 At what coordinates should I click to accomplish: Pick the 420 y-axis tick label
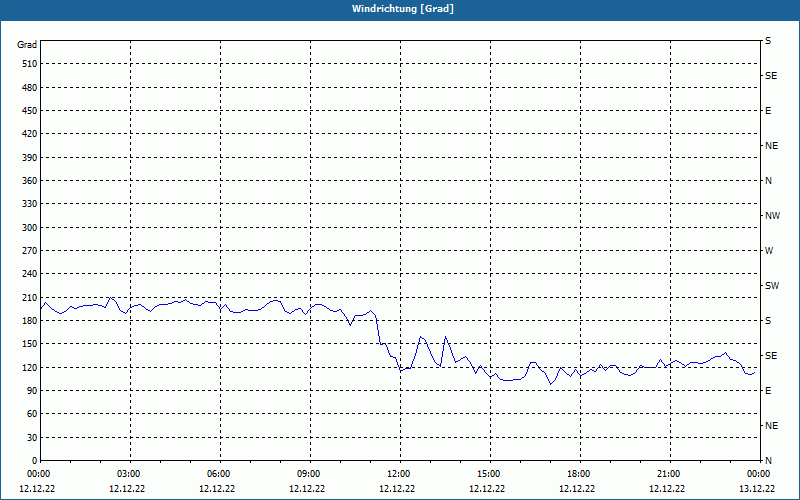[29, 134]
